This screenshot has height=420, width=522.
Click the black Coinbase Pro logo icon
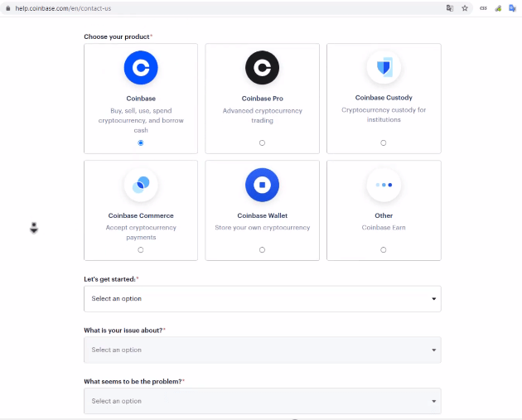263,68
